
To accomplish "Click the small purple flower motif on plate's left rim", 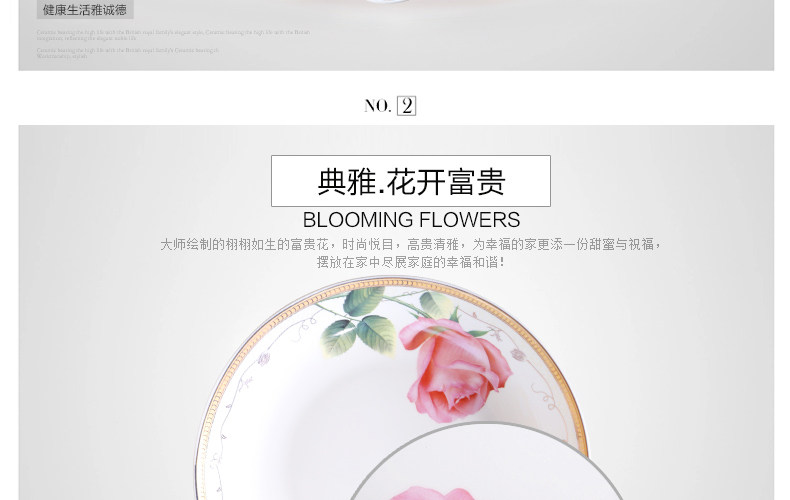I will 264,359.
